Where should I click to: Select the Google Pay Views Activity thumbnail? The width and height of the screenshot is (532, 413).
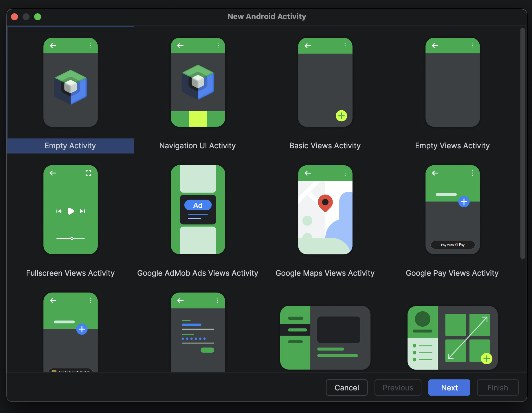[453, 210]
